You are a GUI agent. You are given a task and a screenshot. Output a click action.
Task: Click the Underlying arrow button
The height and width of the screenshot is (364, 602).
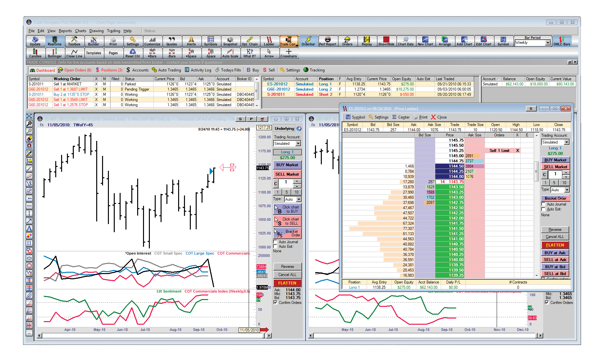click(299, 129)
